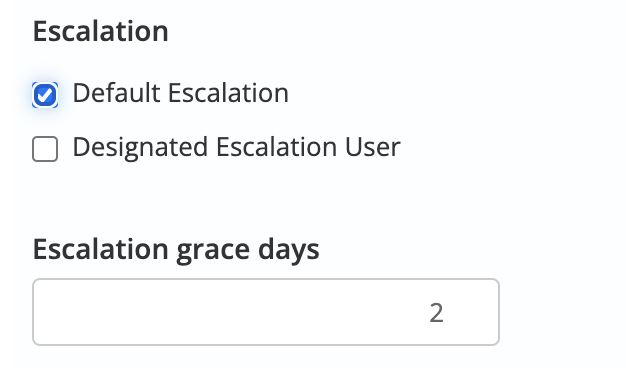Click the Default Escalation label text
This screenshot has width=626, height=368.
click(180, 93)
